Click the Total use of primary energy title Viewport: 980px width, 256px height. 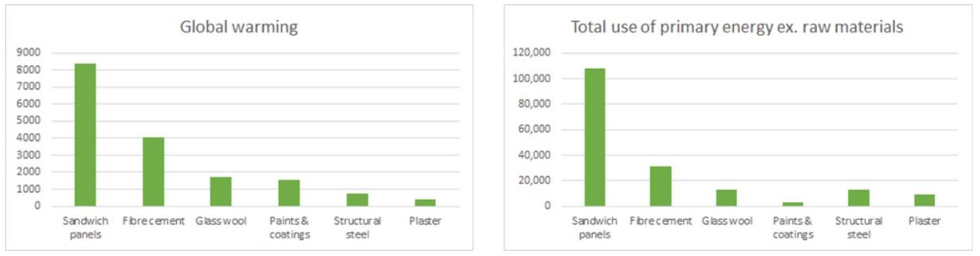tap(737, 27)
